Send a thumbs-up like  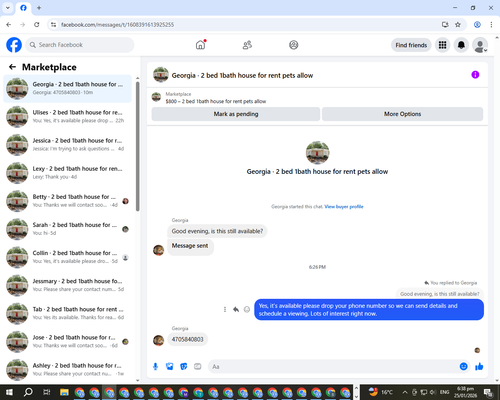pos(479,367)
